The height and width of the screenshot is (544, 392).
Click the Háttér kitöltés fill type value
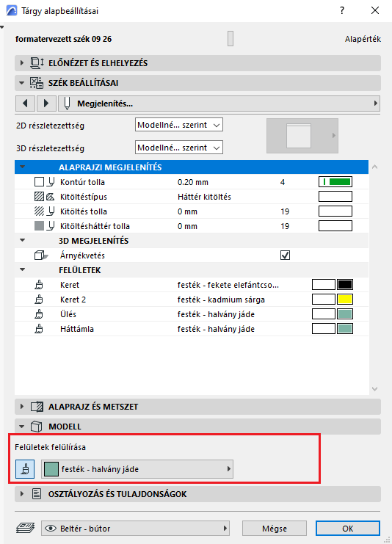click(204, 197)
